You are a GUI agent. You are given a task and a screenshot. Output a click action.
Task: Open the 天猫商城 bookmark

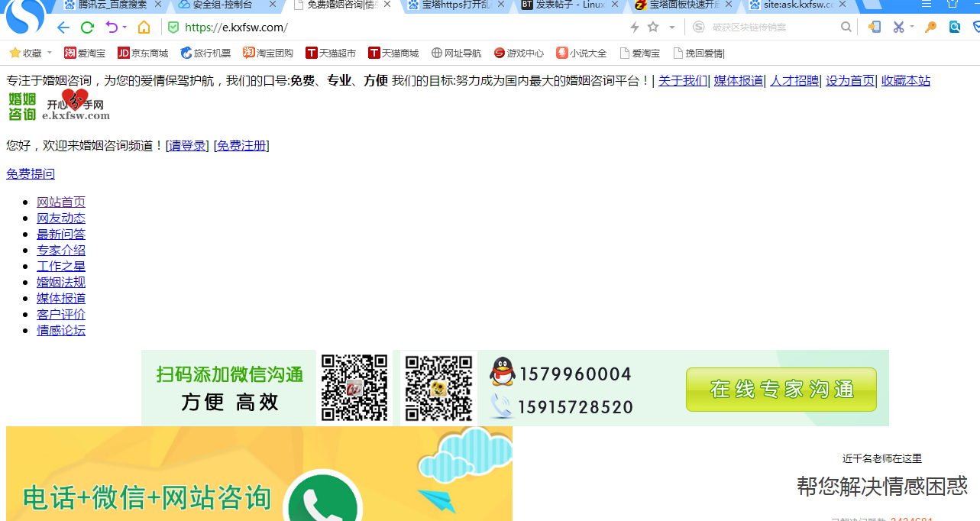(393, 53)
